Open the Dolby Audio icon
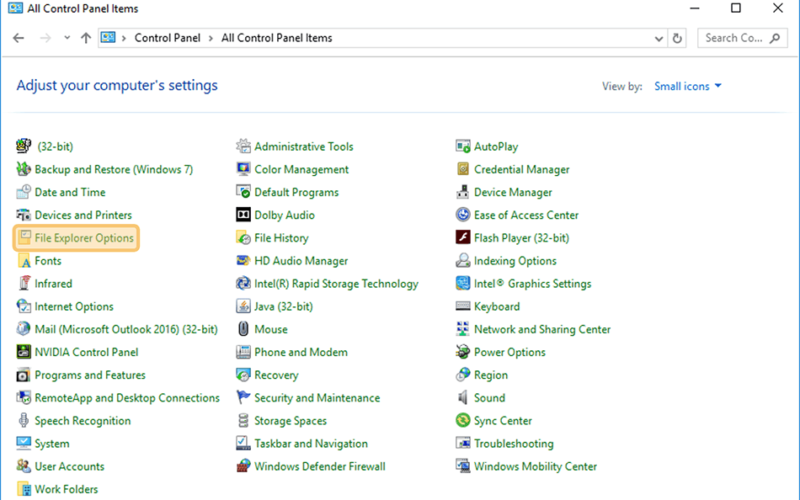 click(243, 215)
